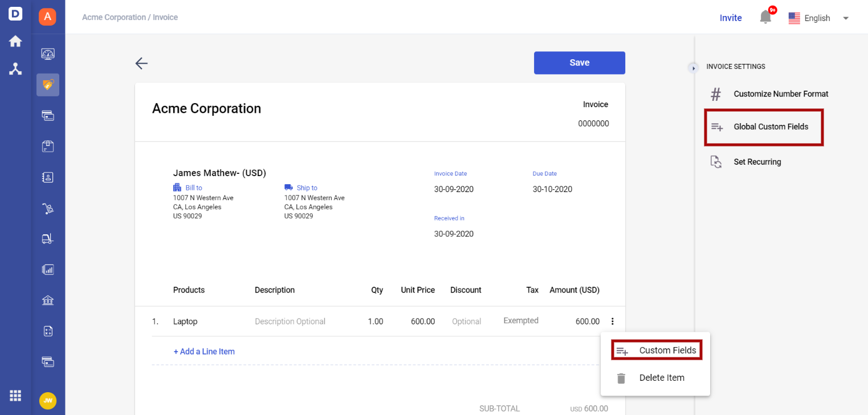Click the unit price 600.00
This screenshot has height=415, width=868.
(x=423, y=322)
